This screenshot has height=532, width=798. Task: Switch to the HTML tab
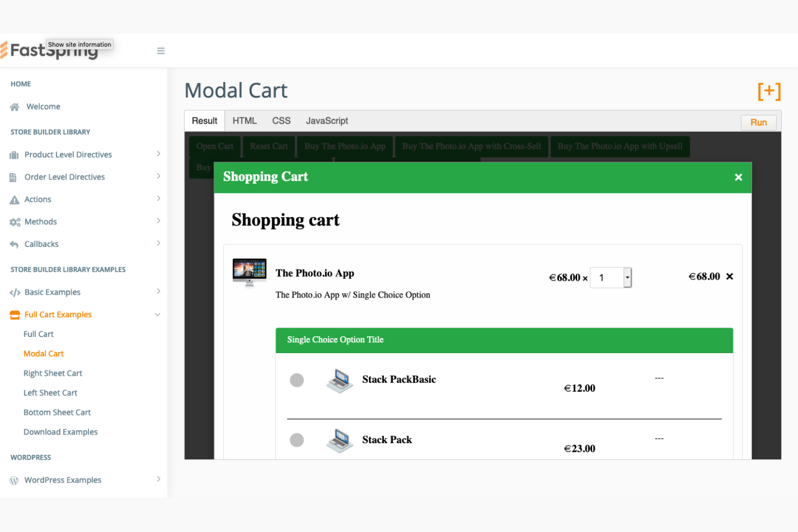click(245, 121)
